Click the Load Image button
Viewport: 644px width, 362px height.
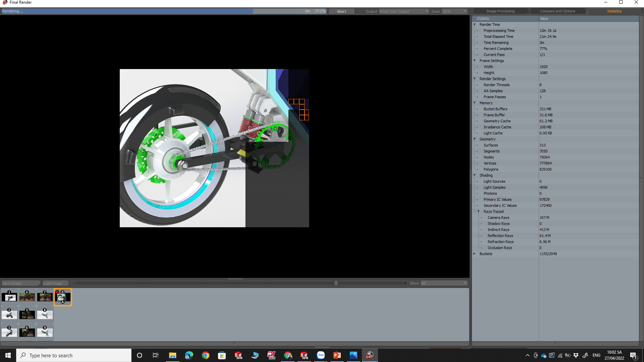click(53, 283)
